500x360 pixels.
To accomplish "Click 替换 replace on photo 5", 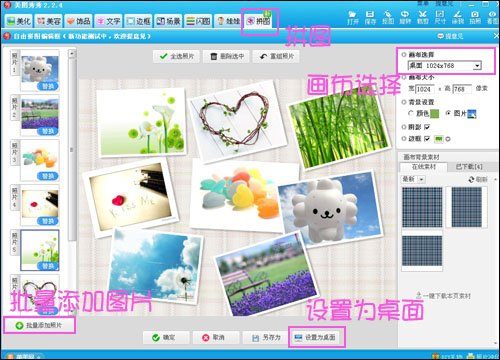I will tap(48, 266).
